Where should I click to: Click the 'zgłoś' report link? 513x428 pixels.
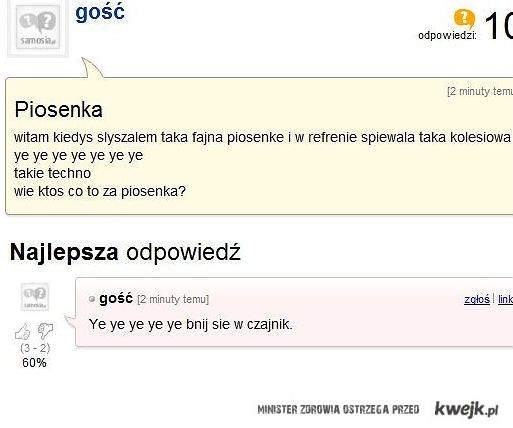[x=477, y=299]
